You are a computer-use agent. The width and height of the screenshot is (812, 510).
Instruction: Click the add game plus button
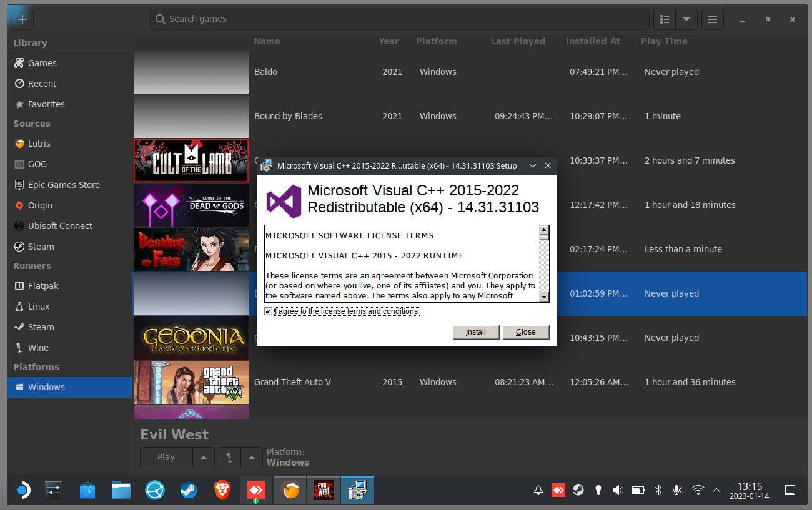pos(22,19)
